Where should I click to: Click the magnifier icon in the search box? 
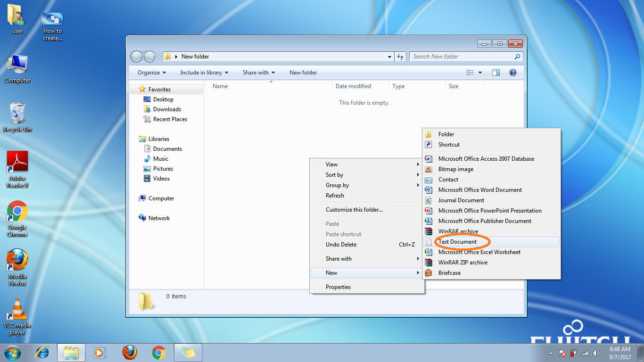pyautogui.click(x=517, y=57)
